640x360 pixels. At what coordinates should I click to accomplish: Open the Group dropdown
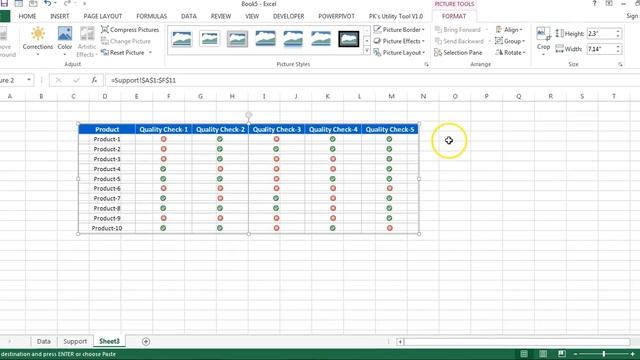click(x=510, y=41)
